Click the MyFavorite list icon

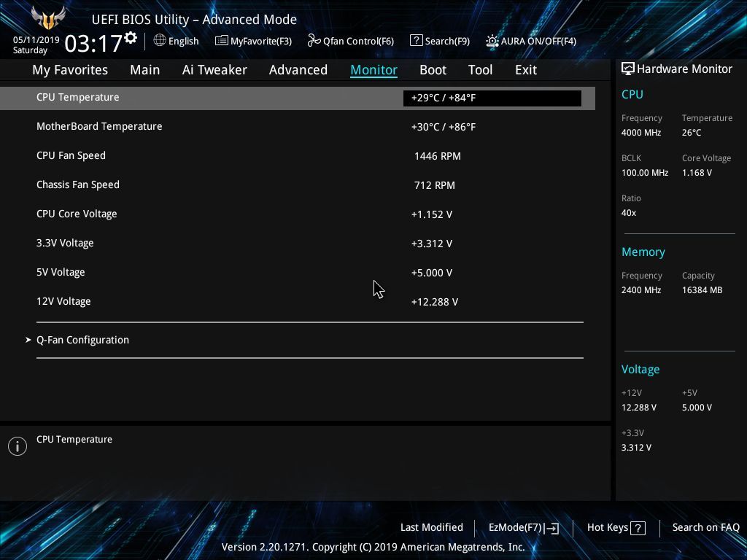[x=222, y=41]
